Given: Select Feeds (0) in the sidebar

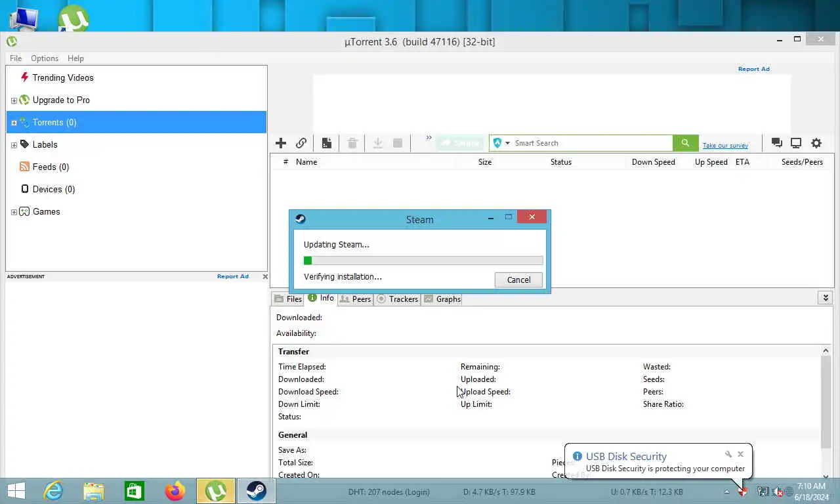Looking at the screenshot, I should click(x=51, y=167).
